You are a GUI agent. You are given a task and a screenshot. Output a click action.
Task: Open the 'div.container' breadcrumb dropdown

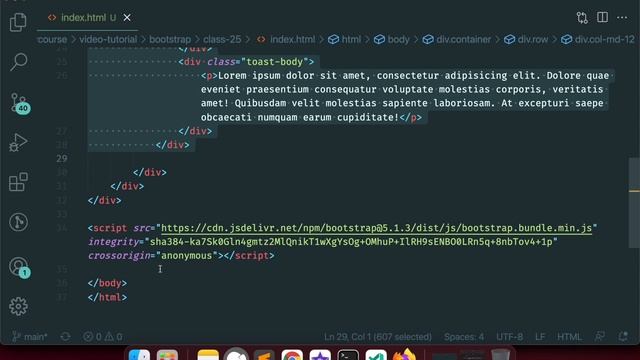tap(457, 40)
